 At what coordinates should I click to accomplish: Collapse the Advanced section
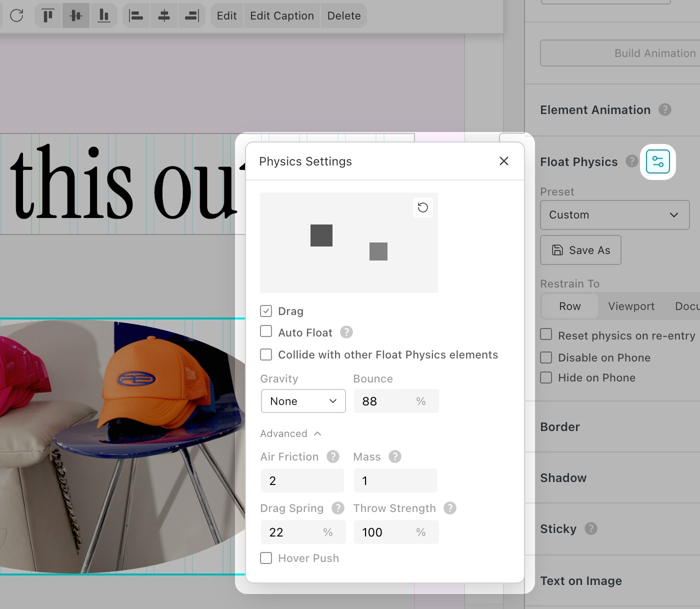coord(290,433)
